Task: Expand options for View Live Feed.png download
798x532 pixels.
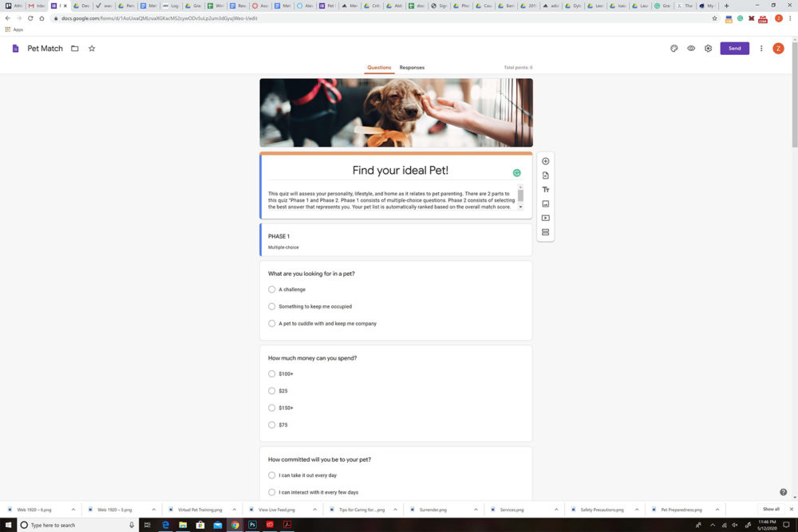Action: click(314, 509)
